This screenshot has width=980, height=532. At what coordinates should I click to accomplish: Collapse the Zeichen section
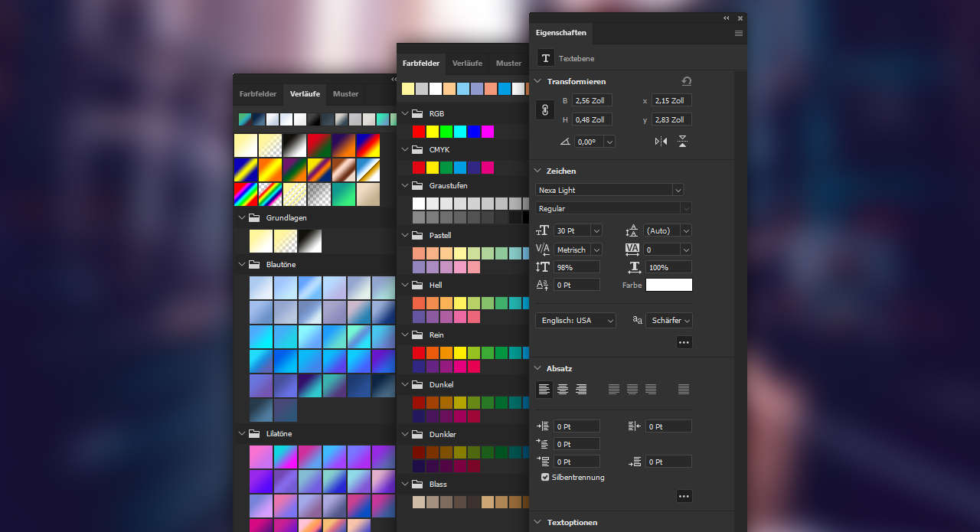pyautogui.click(x=537, y=171)
